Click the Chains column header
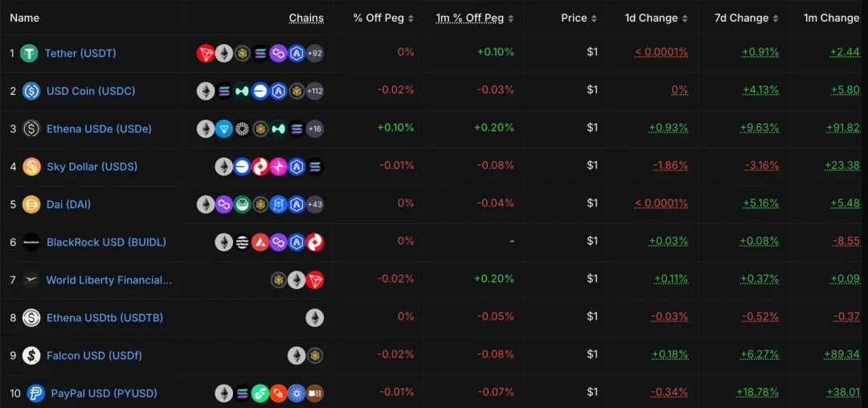This screenshot has height=408, width=868. 306,18
